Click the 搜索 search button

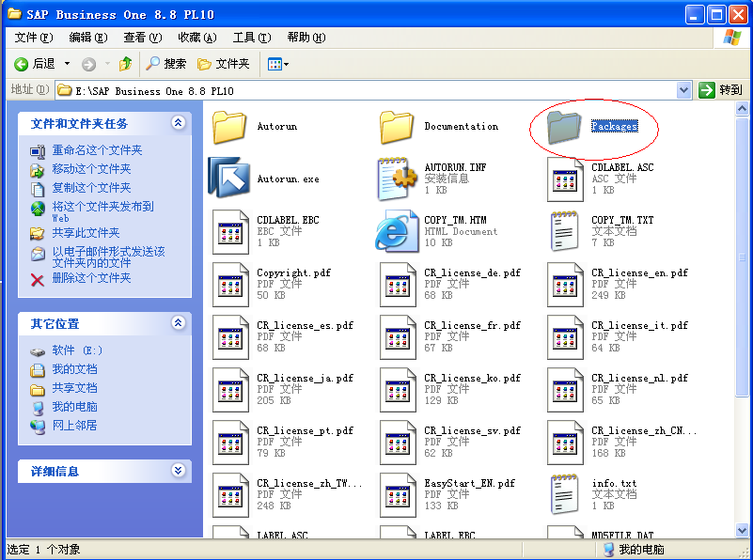click(165, 64)
